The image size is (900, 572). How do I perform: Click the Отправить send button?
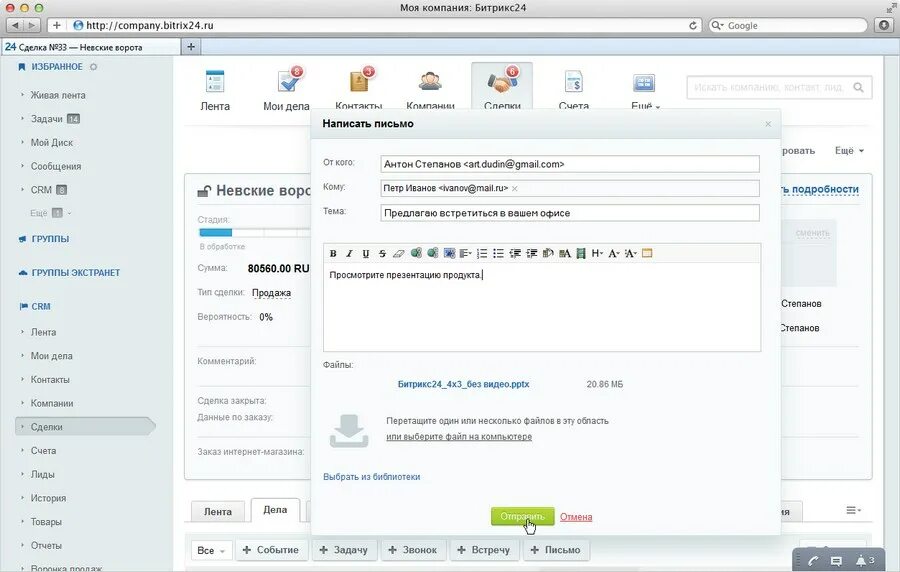coord(522,516)
